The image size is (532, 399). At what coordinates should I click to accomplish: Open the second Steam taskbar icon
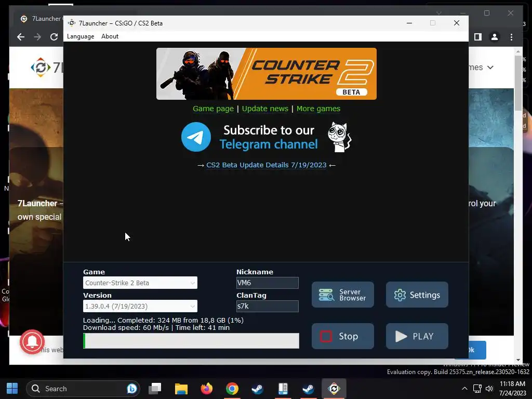click(x=309, y=389)
